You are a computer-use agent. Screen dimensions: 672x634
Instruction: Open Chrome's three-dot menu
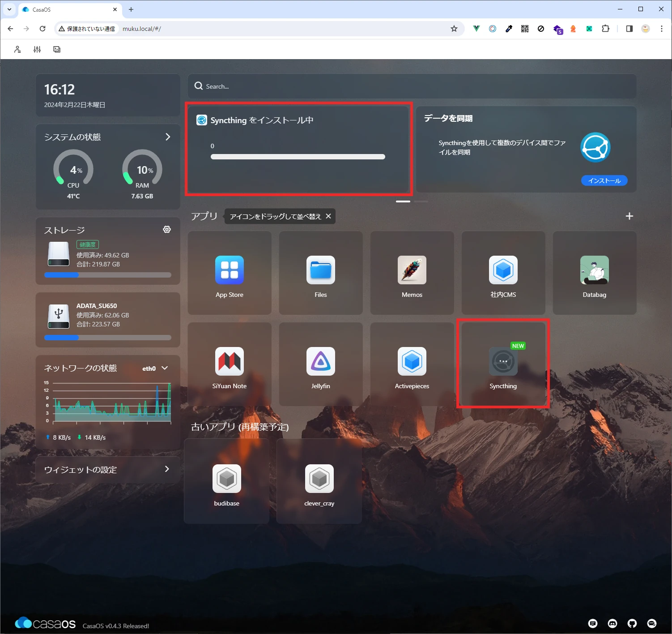pyautogui.click(x=662, y=29)
